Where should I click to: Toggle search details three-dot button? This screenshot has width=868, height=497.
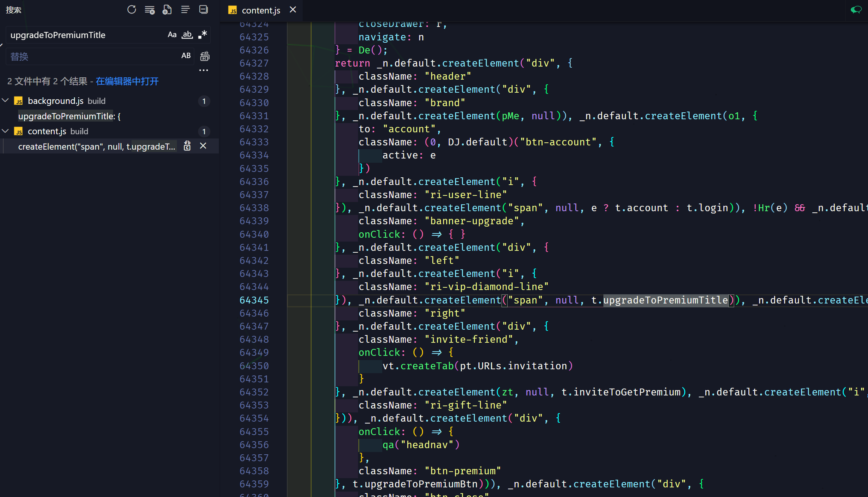coord(203,70)
